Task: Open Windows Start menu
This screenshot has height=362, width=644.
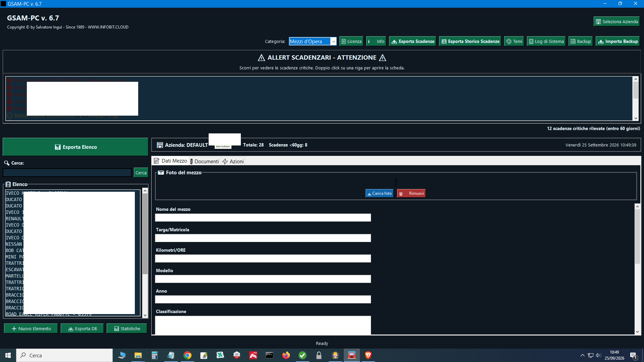Action: click(x=8, y=355)
